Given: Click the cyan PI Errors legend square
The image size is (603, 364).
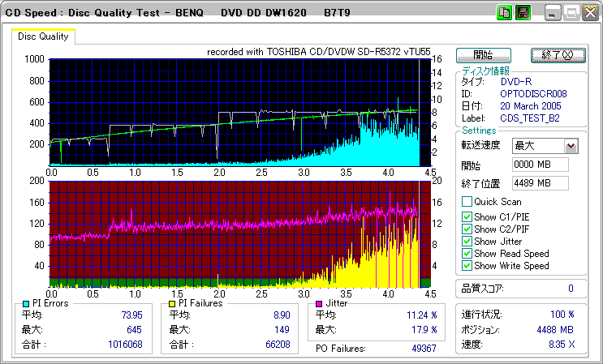Looking at the screenshot, I should [26, 303].
